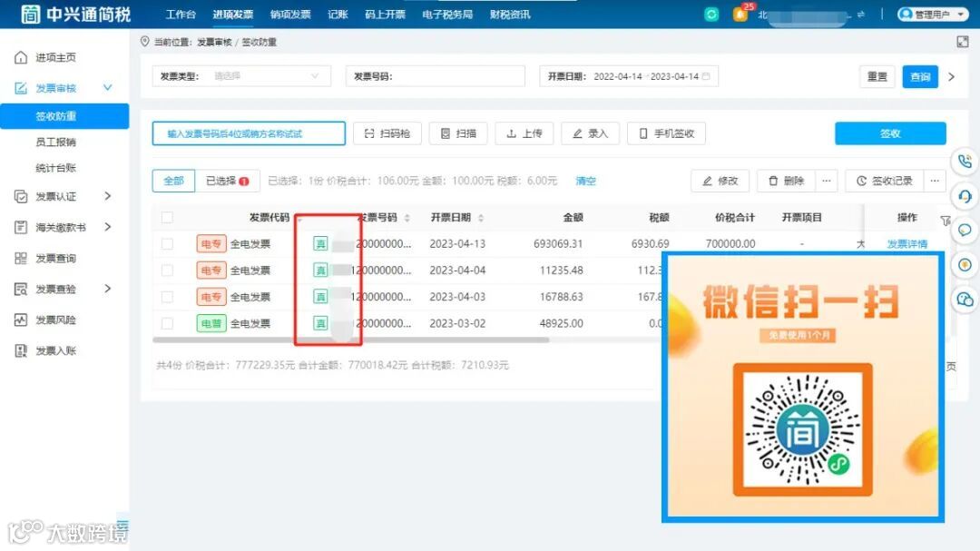
Task: Click the 真 badge in the 2023-03-02 row
Action: click(320, 323)
